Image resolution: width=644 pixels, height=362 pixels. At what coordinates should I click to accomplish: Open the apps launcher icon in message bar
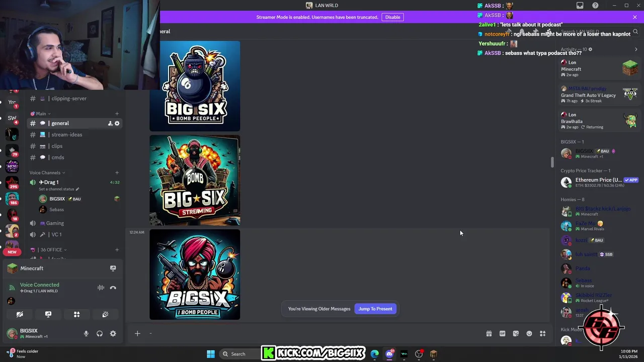pos(543,333)
